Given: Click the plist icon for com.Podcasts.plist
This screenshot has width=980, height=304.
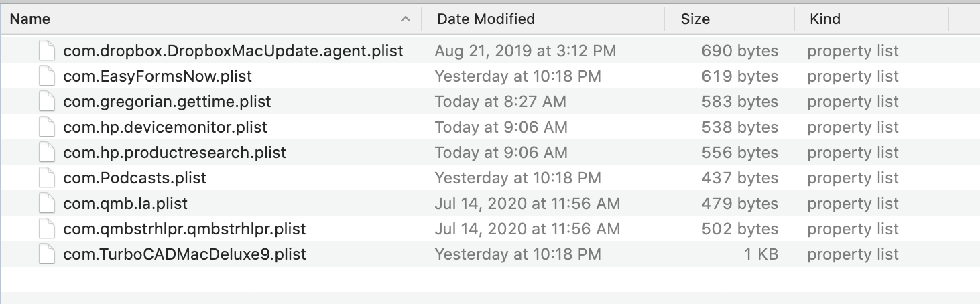Looking at the screenshot, I should pyautogui.click(x=46, y=178).
